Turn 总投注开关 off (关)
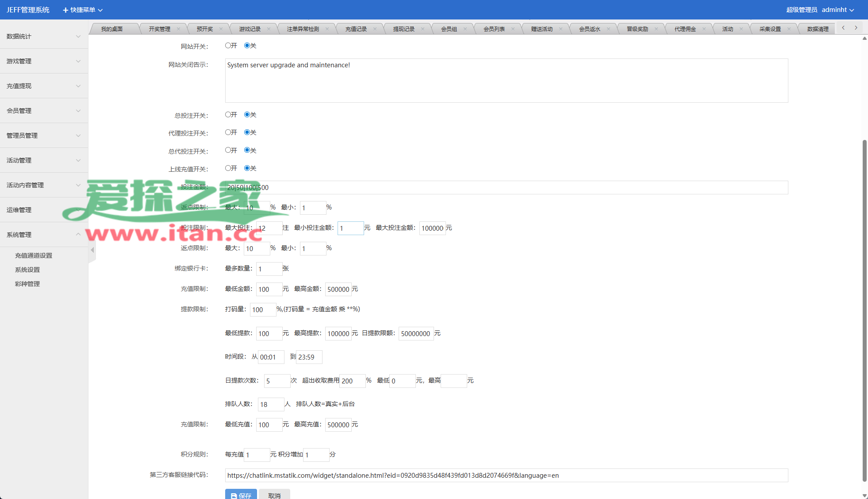 247,114
